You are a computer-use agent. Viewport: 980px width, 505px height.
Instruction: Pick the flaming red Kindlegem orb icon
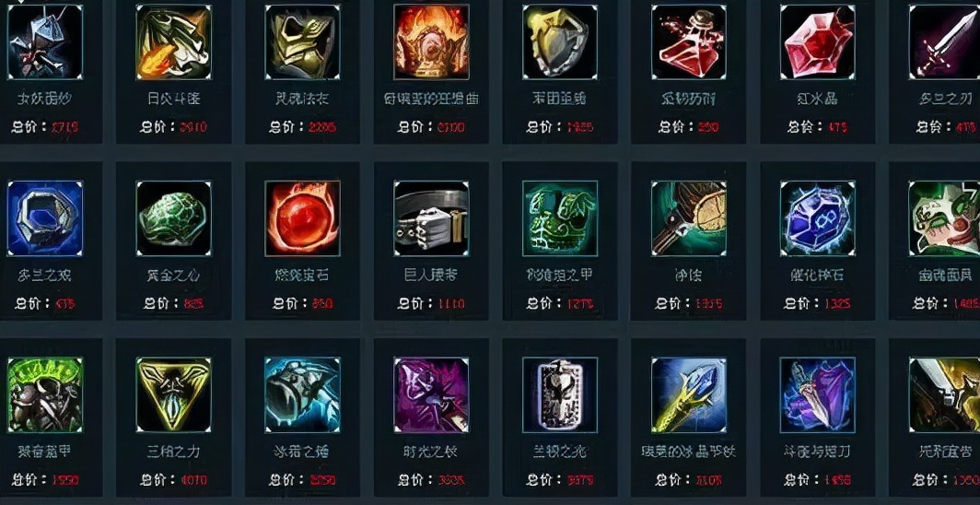[x=302, y=218]
